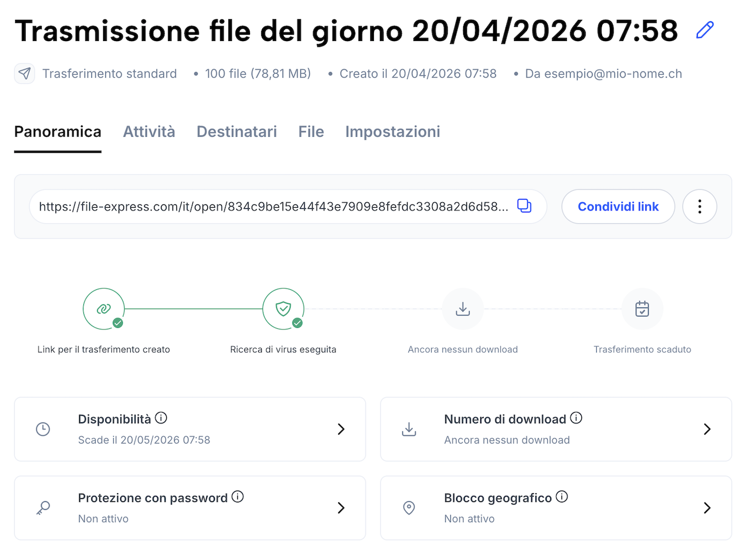Click 'Non attivo' under Blocco geografico

469,519
